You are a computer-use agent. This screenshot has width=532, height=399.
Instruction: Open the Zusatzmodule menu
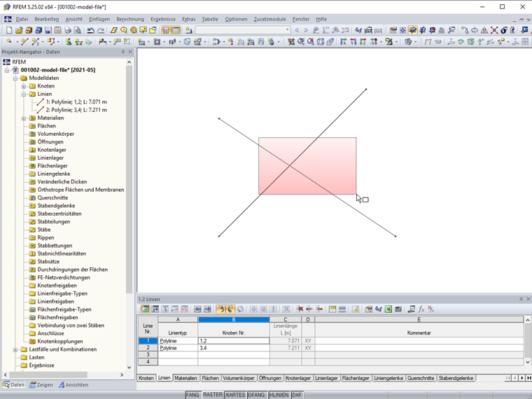click(269, 20)
